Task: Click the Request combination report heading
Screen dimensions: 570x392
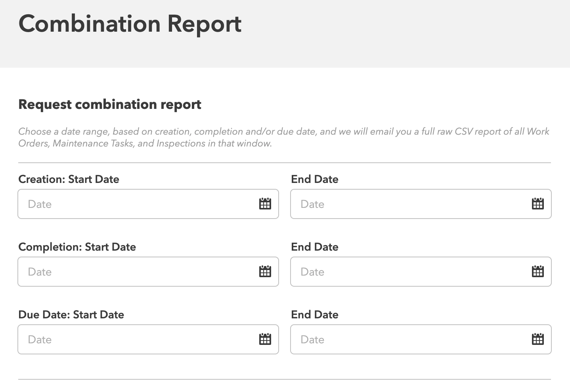Action: (110, 105)
